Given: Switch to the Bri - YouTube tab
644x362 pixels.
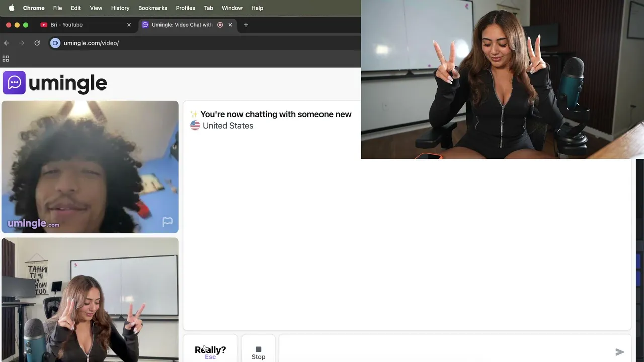Looking at the screenshot, I should (86, 25).
